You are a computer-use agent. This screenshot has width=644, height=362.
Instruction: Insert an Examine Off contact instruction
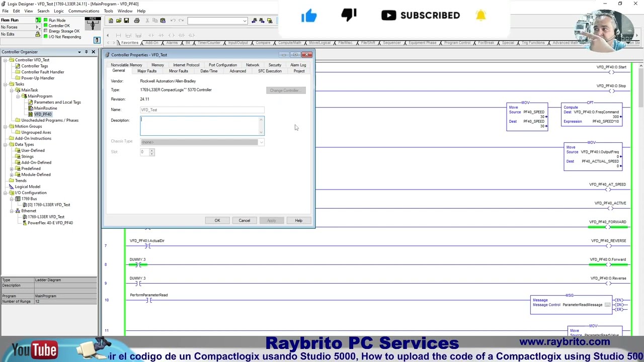coord(160,35)
